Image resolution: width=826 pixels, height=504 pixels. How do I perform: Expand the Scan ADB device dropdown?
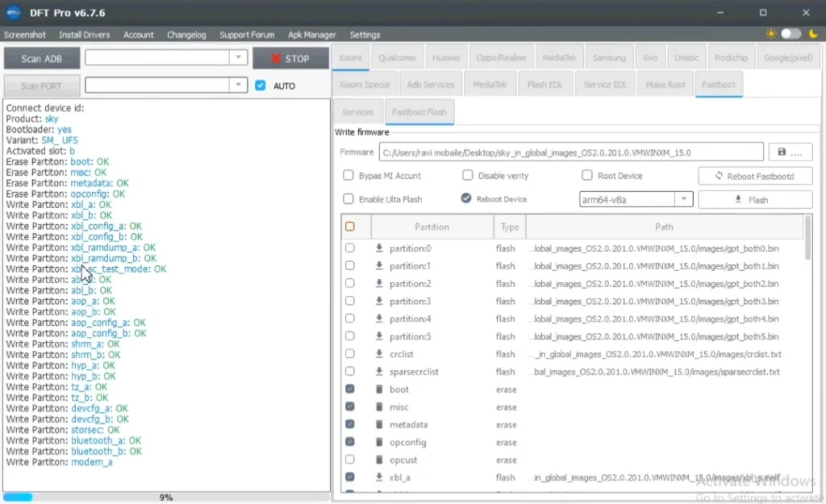click(x=237, y=57)
